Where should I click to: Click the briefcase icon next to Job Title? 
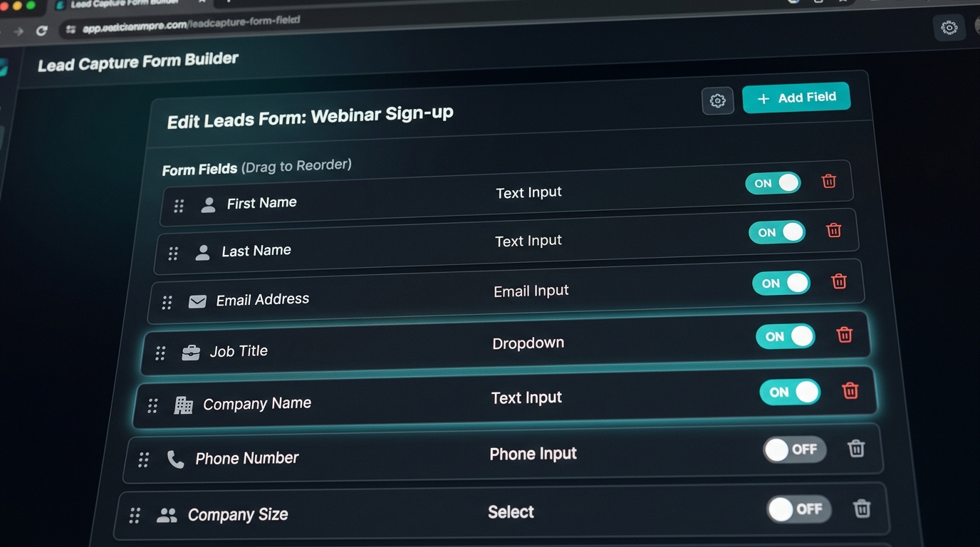(191, 353)
